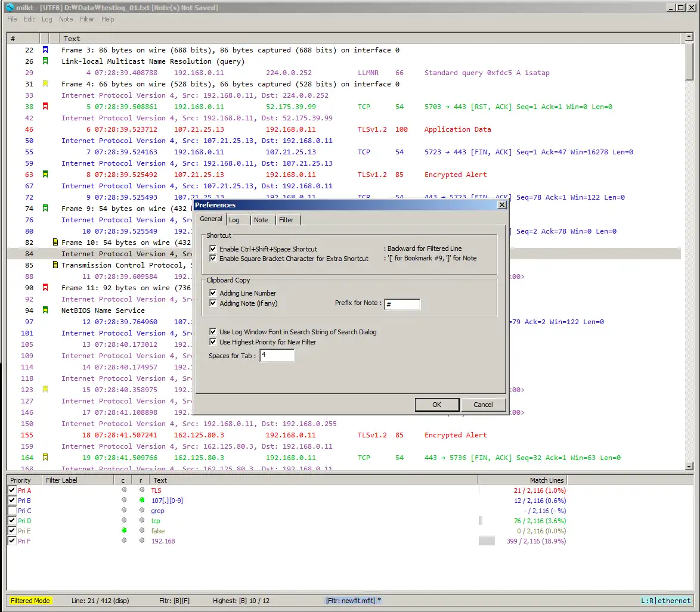Click the blue bookmark icon on line 22
This screenshot has width=700, height=612.
pyautogui.click(x=45, y=49)
